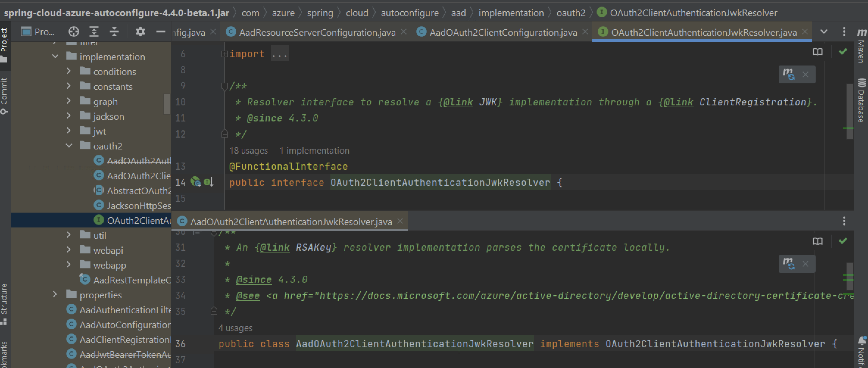
Task: Collapse the oauth2 package in the tree
Action: (69, 146)
